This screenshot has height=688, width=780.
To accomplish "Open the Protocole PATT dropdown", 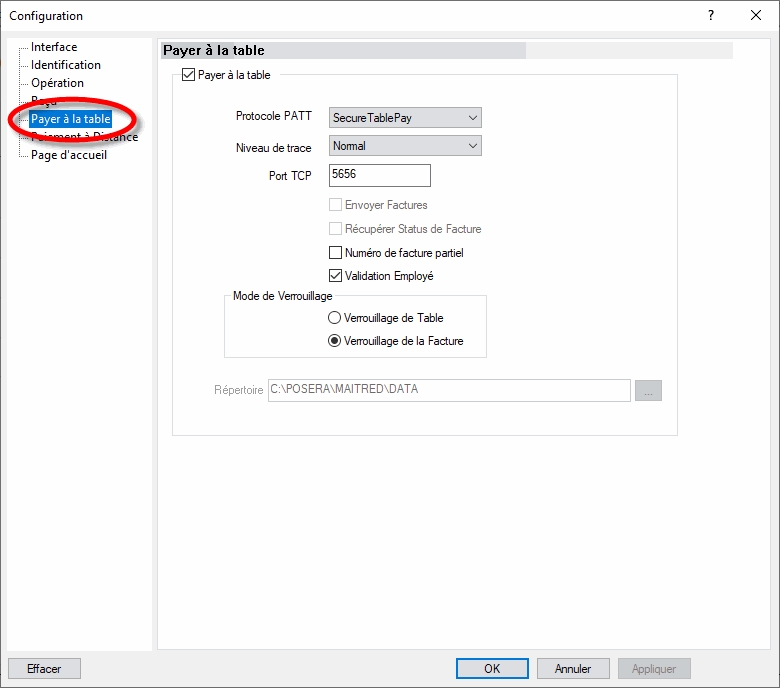I will pos(405,118).
